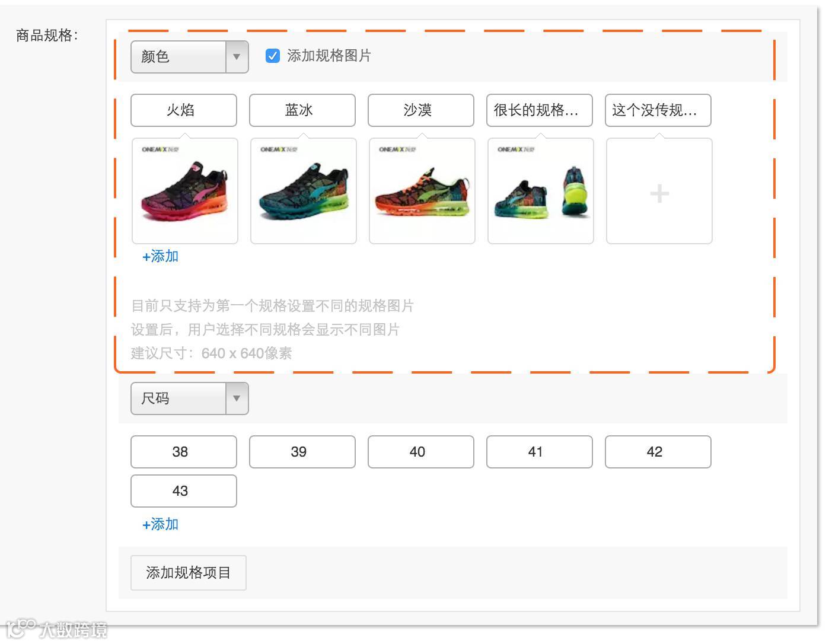Screen dimensions: 829x644
Task: Select the 蓝冰 color value
Action: [302, 110]
